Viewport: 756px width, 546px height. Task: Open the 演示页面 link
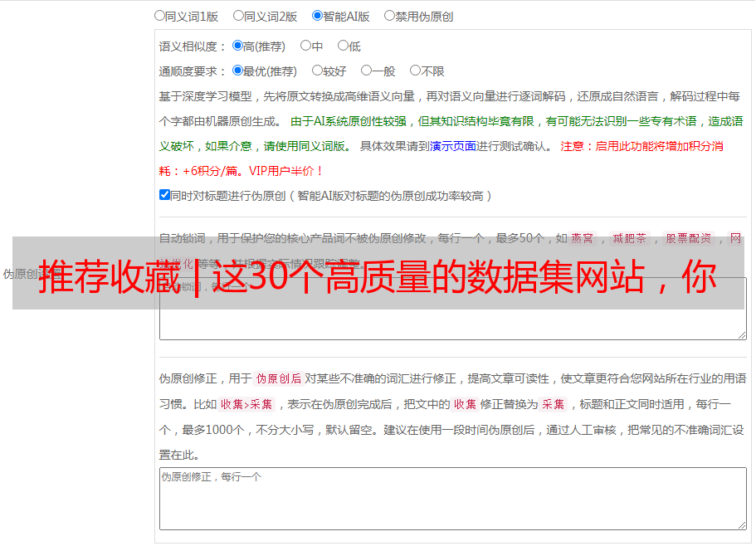(452, 146)
